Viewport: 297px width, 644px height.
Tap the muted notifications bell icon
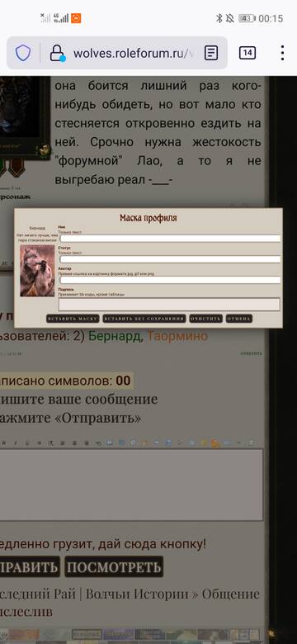click(x=230, y=18)
